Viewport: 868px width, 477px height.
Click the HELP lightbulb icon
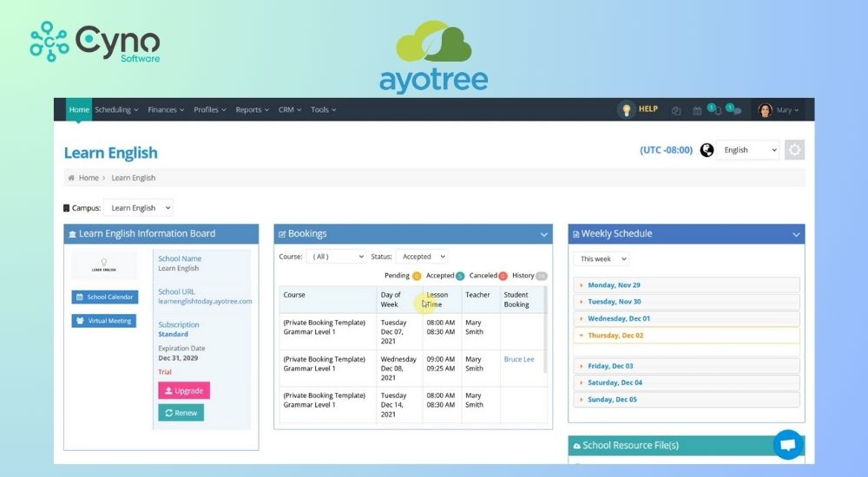[x=626, y=109]
